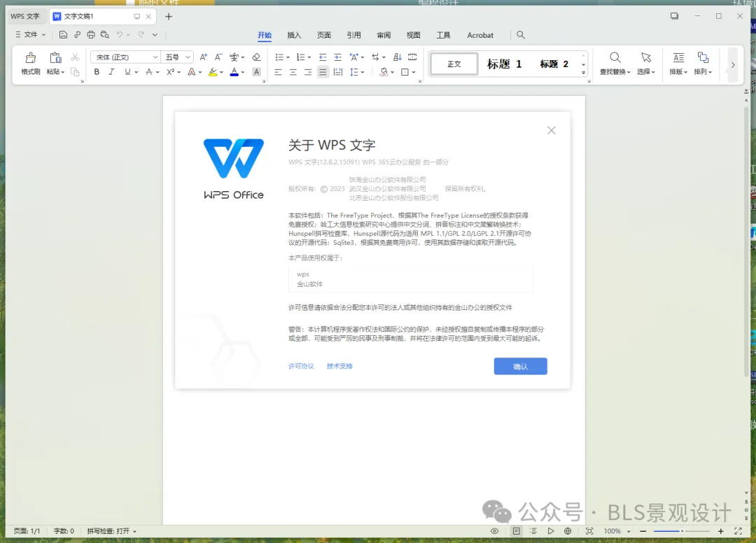Expand the styles gallery
This screenshot has width=756, height=543.
pyautogui.click(x=583, y=72)
